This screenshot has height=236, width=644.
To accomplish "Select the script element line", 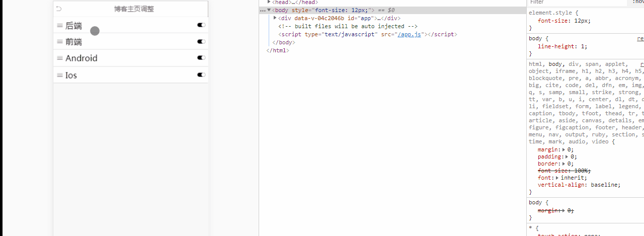I will click(x=368, y=34).
